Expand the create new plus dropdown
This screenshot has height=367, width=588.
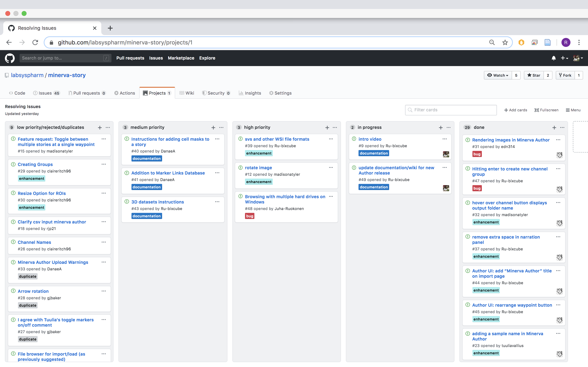564,58
